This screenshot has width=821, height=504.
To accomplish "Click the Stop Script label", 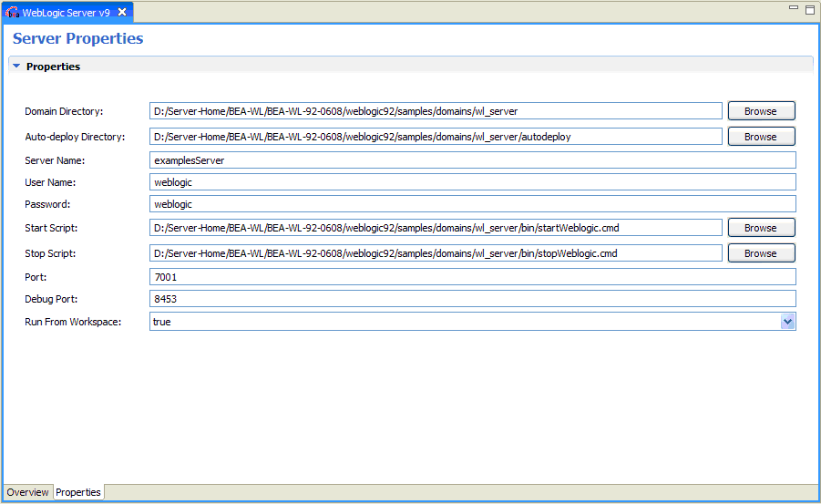I will pyautogui.click(x=50, y=253).
